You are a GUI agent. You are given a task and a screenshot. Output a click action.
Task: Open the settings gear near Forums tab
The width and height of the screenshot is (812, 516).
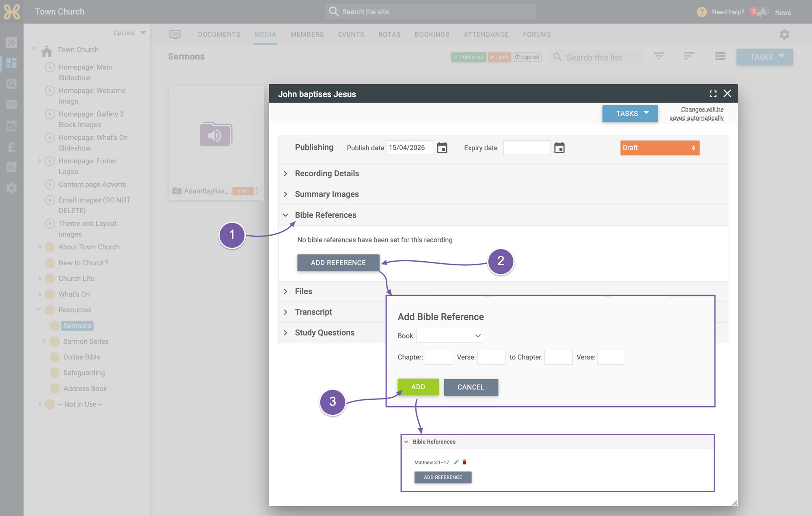pos(784,35)
